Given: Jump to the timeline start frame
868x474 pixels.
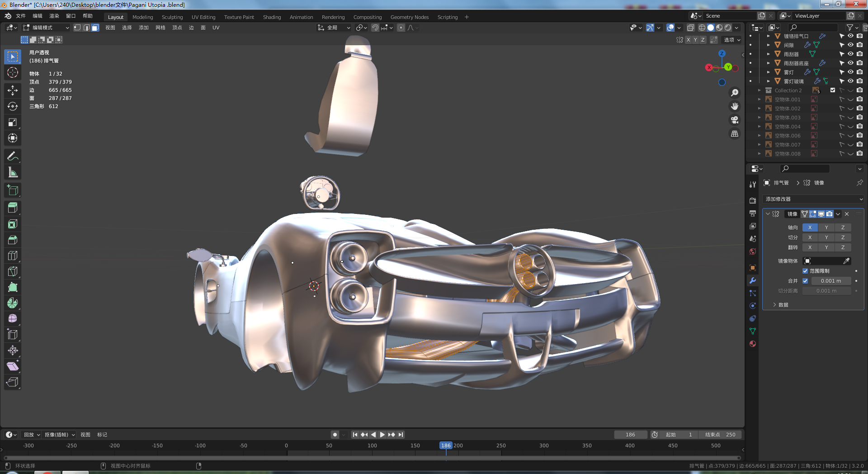Looking at the screenshot, I should pyautogui.click(x=355, y=435).
